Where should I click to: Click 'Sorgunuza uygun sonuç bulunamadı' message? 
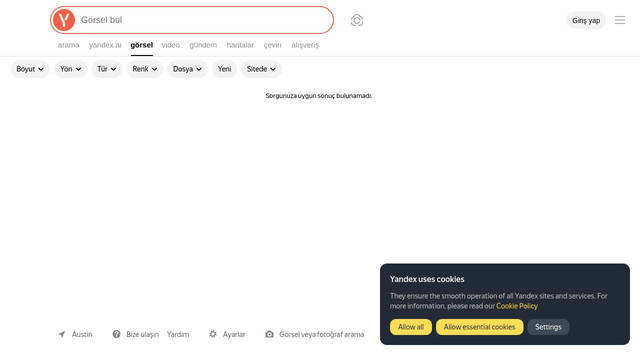pyautogui.click(x=319, y=96)
